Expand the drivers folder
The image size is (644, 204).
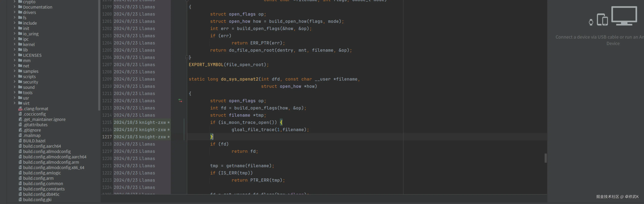coord(15,12)
